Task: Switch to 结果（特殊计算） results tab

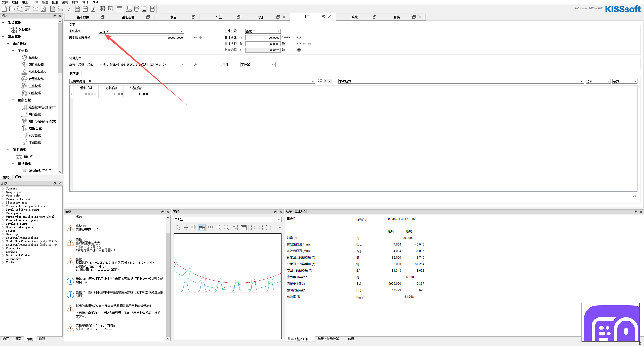Action: [329, 339]
